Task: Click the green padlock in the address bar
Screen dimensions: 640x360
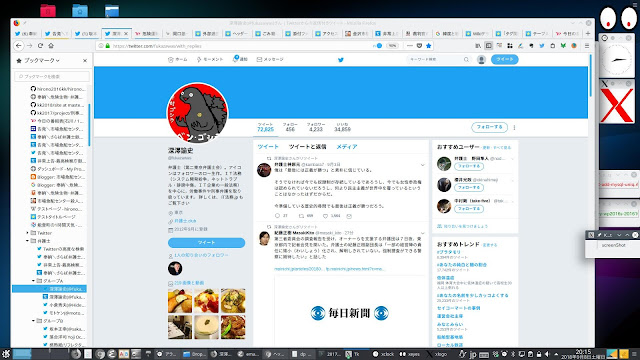Action: tap(108, 46)
